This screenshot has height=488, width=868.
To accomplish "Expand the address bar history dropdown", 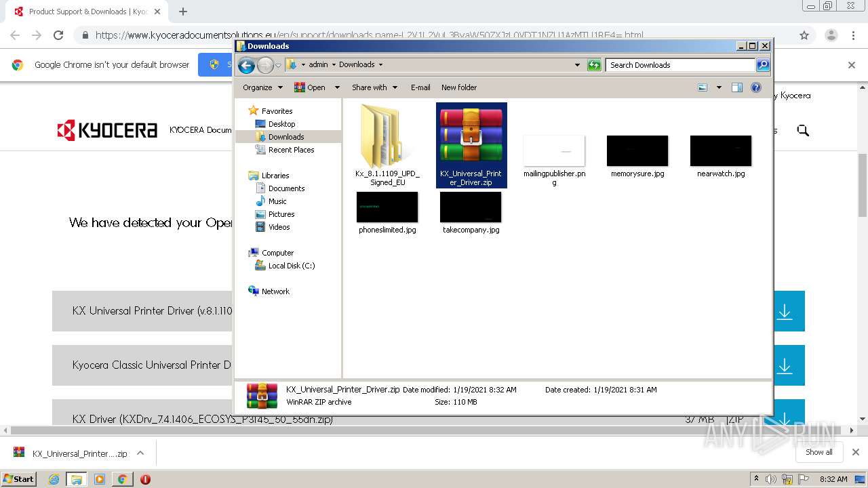I will click(577, 65).
